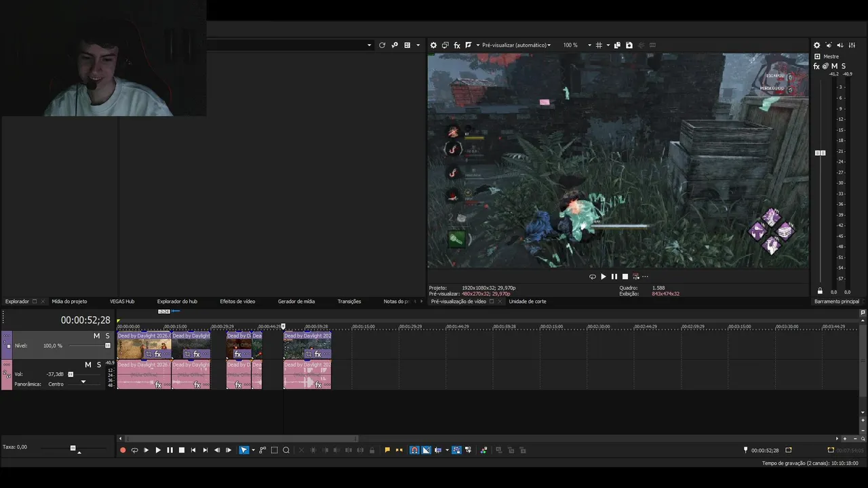Viewport: 868px width, 488px height.
Task: Click stop button under video preview
Action: tap(625, 277)
